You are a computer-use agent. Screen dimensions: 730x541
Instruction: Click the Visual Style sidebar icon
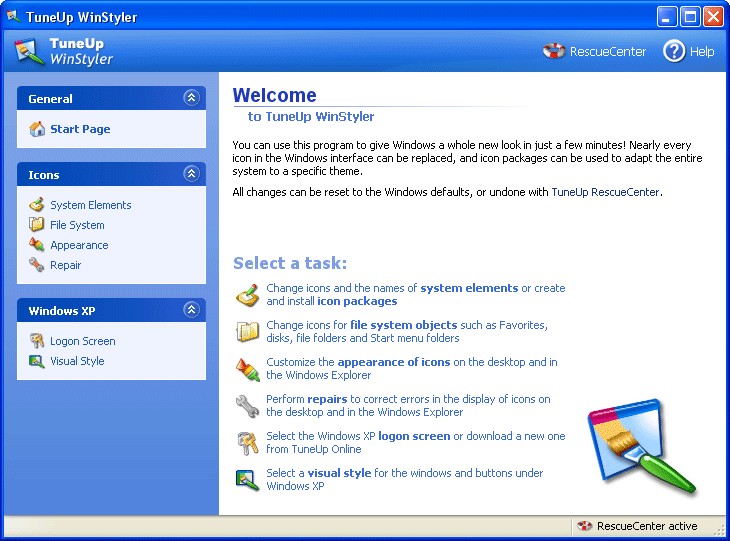click(x=37, y=361)
